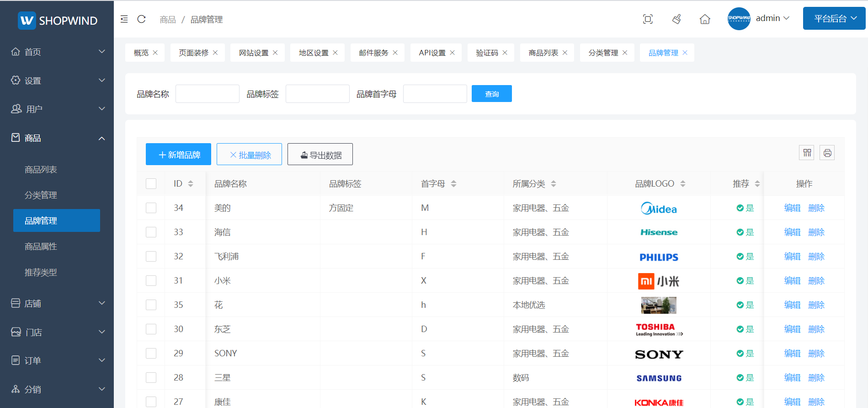
Task: Collapse the 商品 sidebar menu
Action: pyautogui.click(x=57, y=138)
